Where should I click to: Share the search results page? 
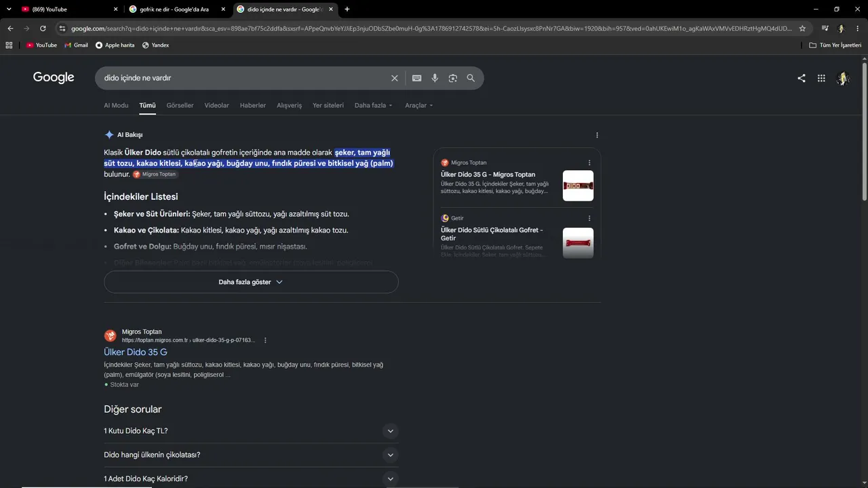pyautogui.click(x=802, y=78)
